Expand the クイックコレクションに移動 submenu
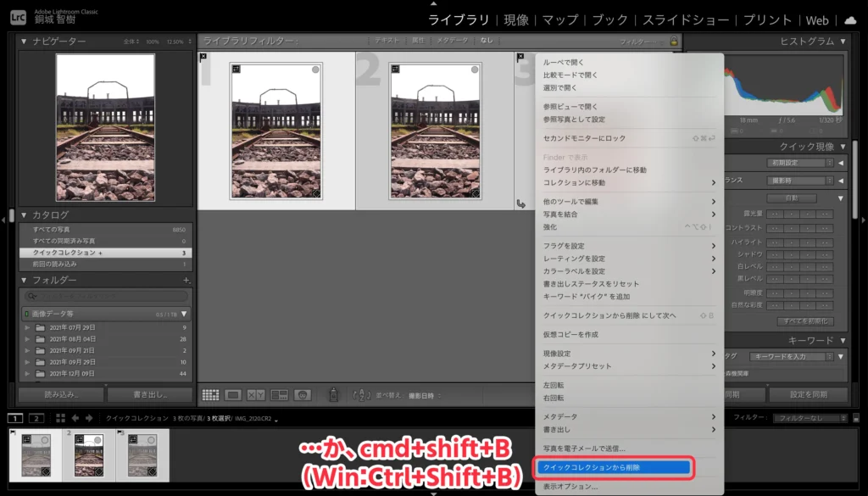Image resolution: width=868 pixels, height=496 pixels. coord(627,182)
